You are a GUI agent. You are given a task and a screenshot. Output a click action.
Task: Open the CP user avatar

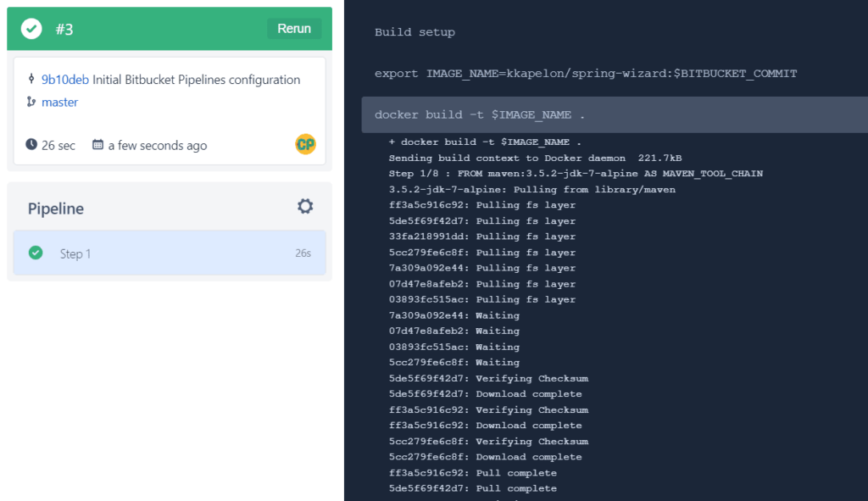coord(304,144)
